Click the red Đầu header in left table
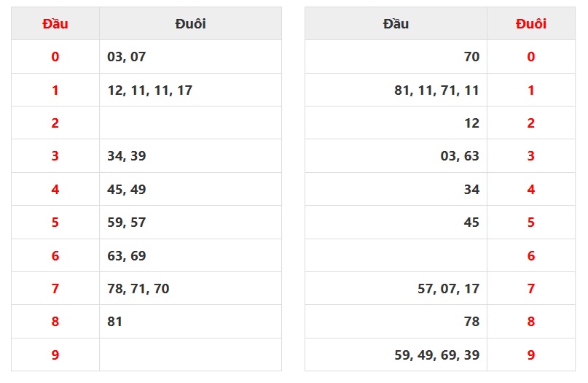The height and width of the screenshot is (383, 588). pyautogui.click(x=55, y=24)
